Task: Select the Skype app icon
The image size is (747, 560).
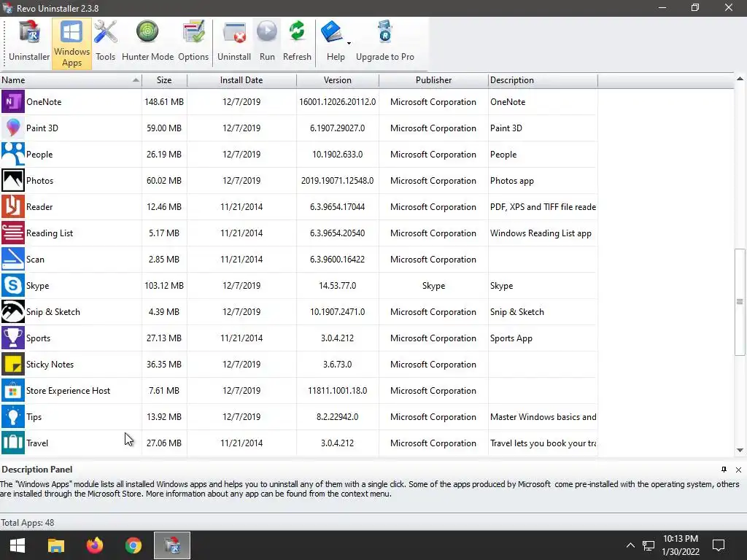Action: (13, 285)
